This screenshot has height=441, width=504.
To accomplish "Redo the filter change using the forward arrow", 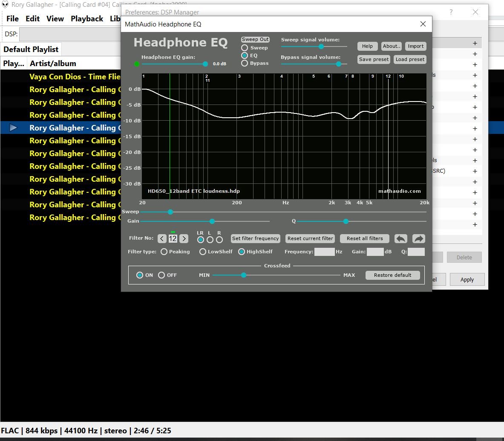I will (418, 239).
